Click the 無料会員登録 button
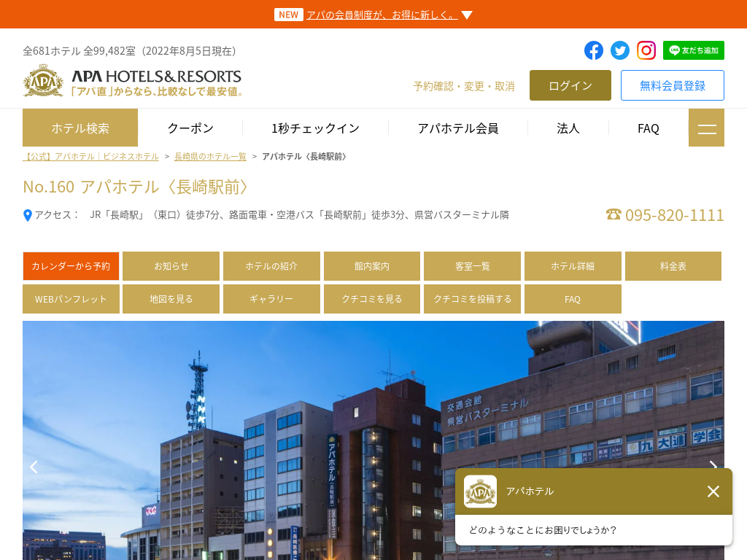 coord(672,85)
